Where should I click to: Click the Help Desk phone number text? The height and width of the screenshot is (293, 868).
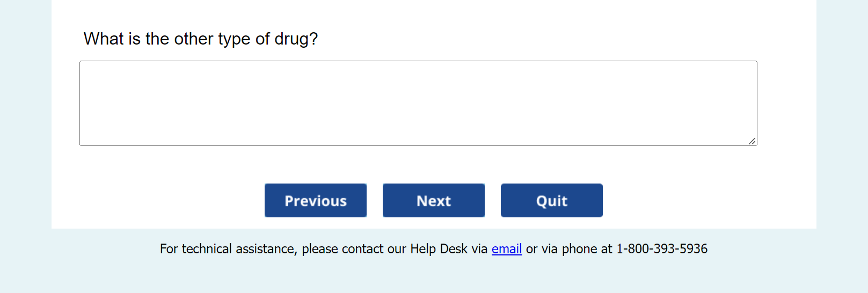click(x=661, y=249)
